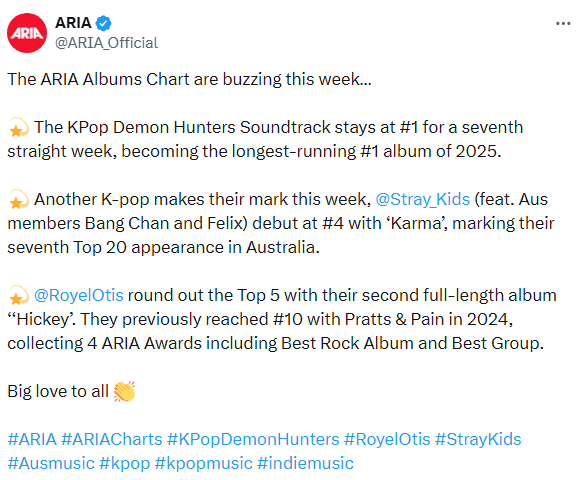Open the #kpop hashtag
The width and height of the screenshot is (582, 480).
(x=125, y=464)
